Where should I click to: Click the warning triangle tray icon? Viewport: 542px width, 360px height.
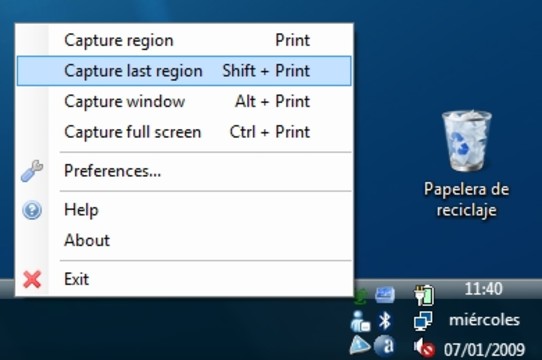tap(359, 345)
